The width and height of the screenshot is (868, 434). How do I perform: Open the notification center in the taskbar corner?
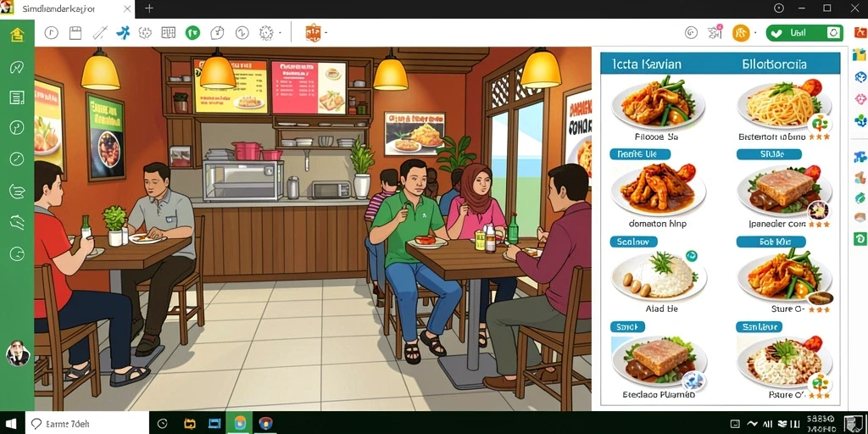point(853,424)
